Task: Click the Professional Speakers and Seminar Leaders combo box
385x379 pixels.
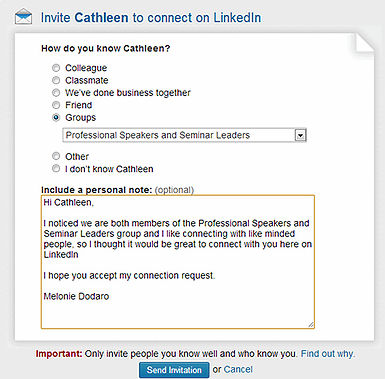Action: coord(184,135)
